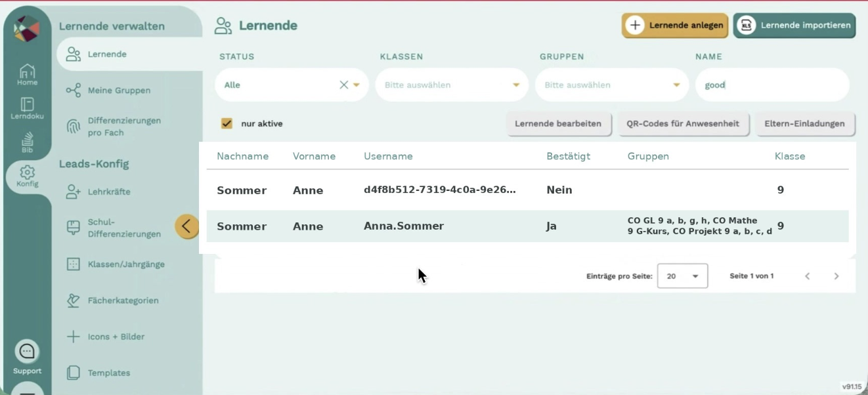Open the Bib library section
868x395 pixels.
[x=27, y=142]
